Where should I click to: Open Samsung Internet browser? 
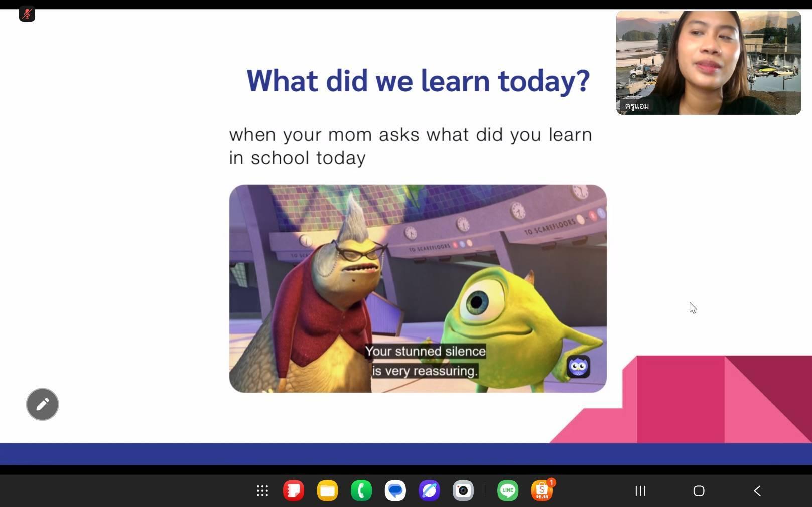click(x=429, y=491)
